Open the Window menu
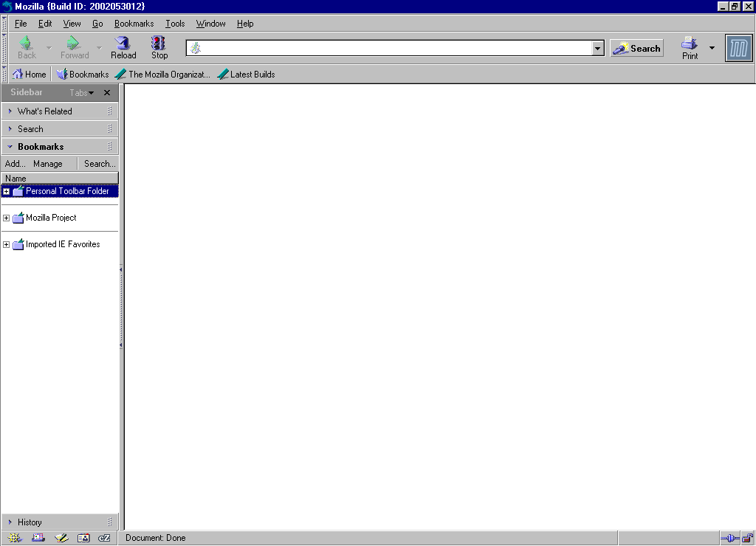 pyautogui.click(x=210, y=24)
